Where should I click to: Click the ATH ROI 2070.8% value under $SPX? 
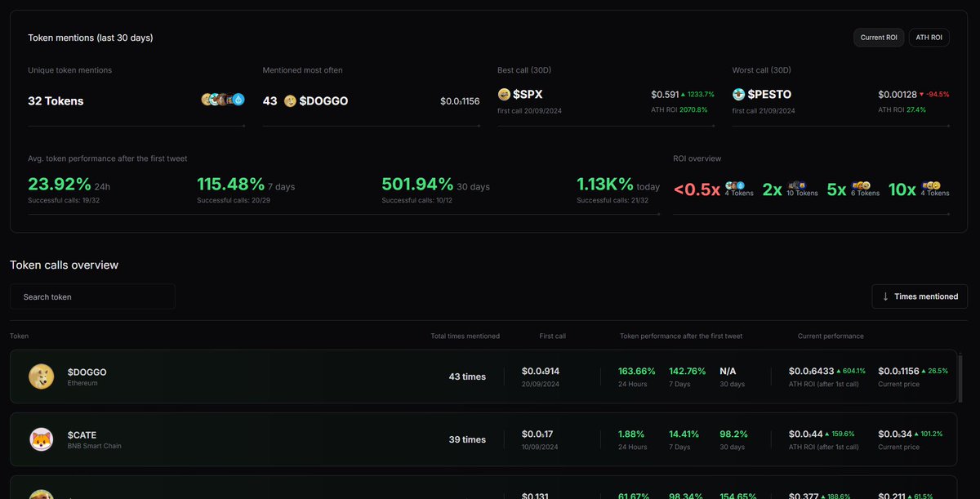coord(679,109)
